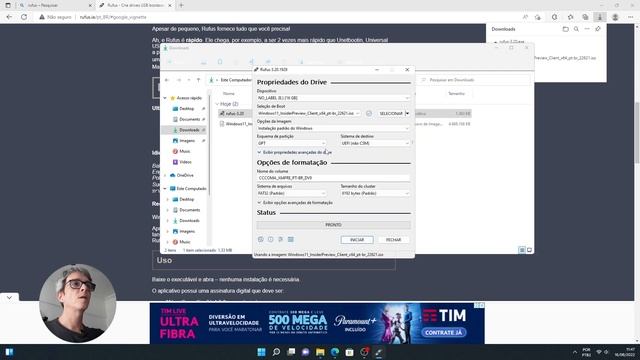640x360 pixels.
Task: Select Desktop under Este Computador
Action: pyautogui.click(x=186, y=199)
